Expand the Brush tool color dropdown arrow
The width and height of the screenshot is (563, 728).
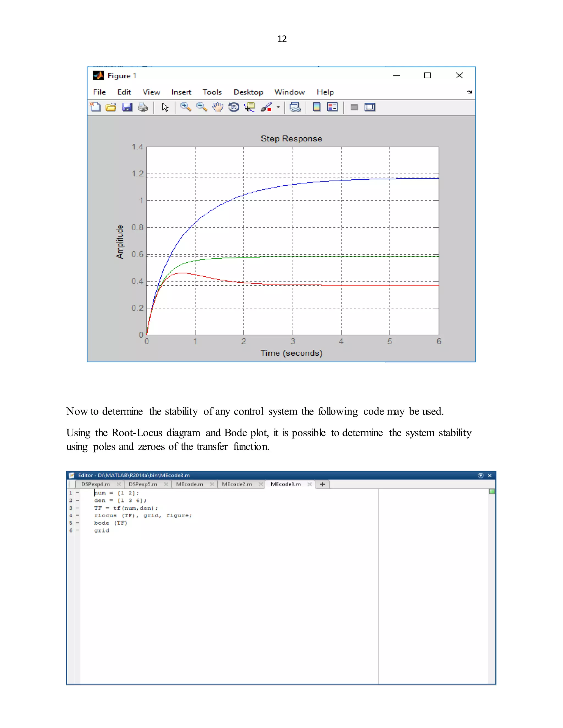[278, 107]
